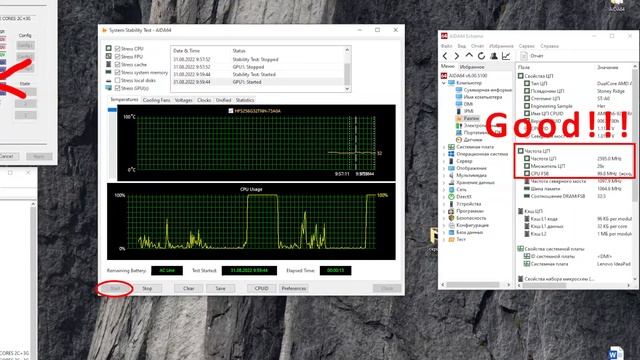Open Preferences in Stability Test window

click(293, 288)
